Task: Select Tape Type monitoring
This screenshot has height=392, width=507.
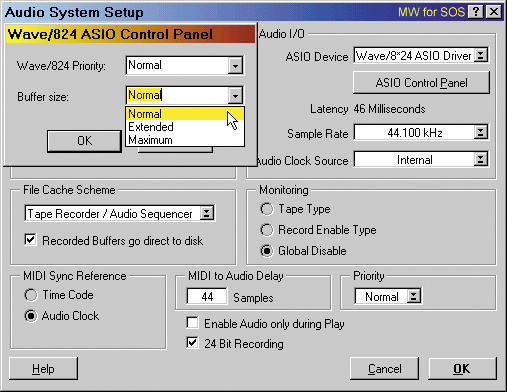Action: 267,209
